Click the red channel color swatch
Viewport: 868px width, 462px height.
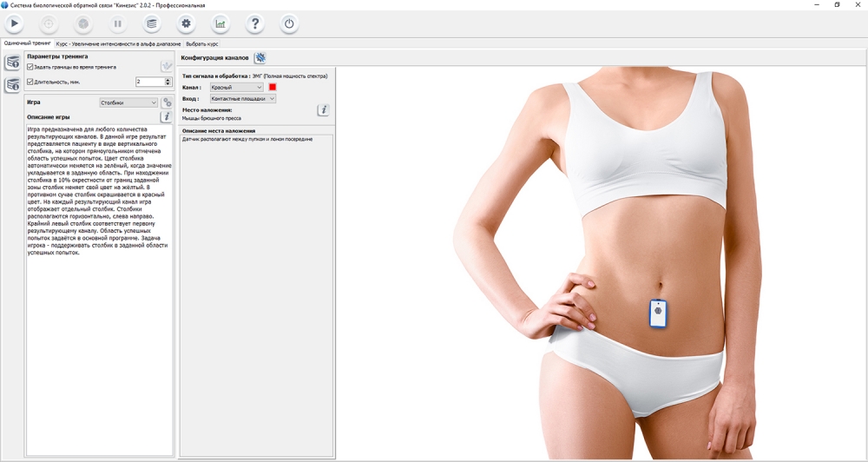pos(273,88)
